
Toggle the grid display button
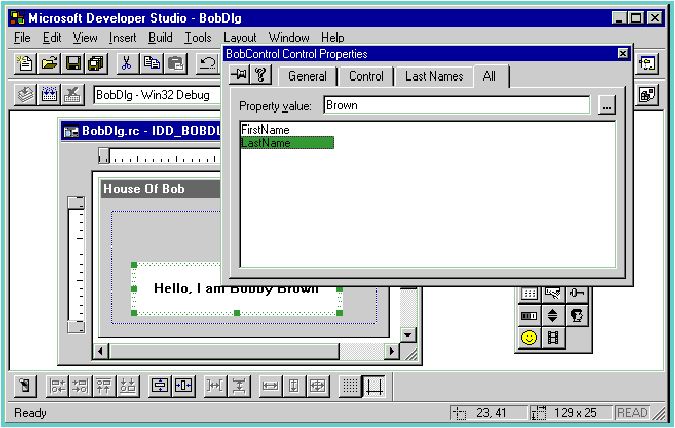coord(349,385)
